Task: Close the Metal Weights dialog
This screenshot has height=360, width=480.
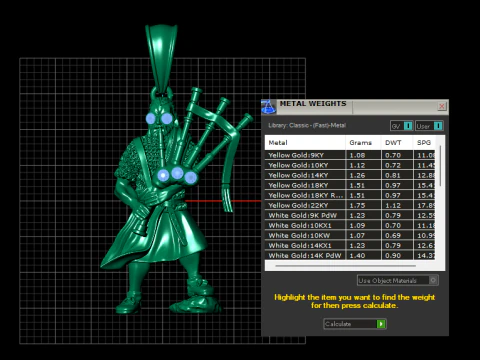Action: click(442, 106)
